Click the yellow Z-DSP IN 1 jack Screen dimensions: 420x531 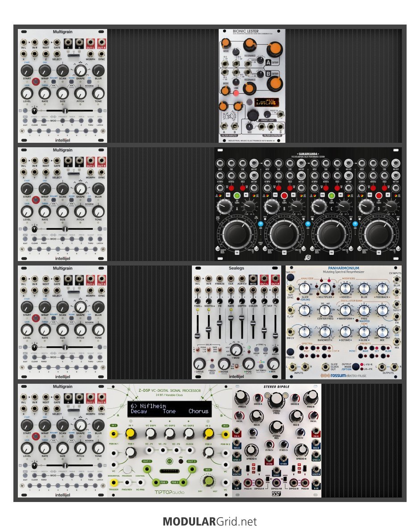coord(114,433)
